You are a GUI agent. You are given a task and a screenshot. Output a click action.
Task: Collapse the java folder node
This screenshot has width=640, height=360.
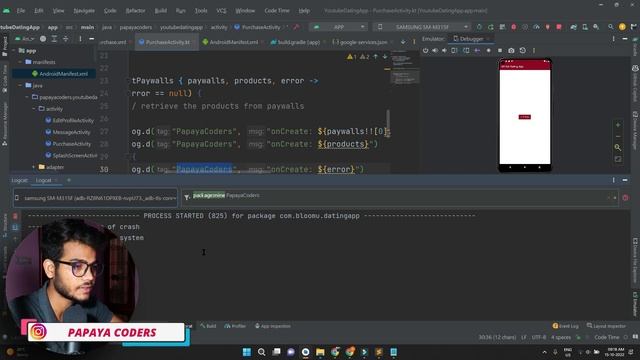click(20, 85)
